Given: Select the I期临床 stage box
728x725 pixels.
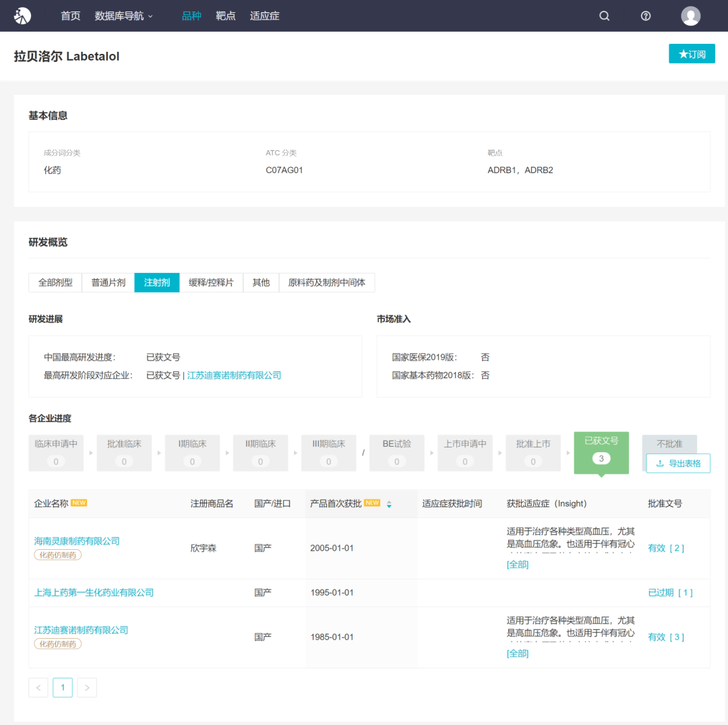Looking at the screenshot, I should [x=192, y=453].
